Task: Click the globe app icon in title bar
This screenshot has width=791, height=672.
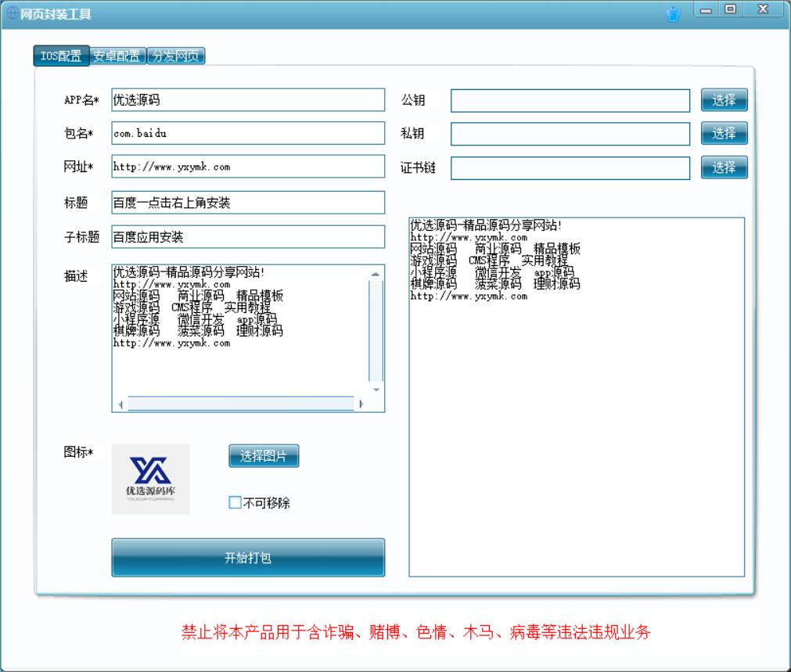Action: (x=12, y=13)
